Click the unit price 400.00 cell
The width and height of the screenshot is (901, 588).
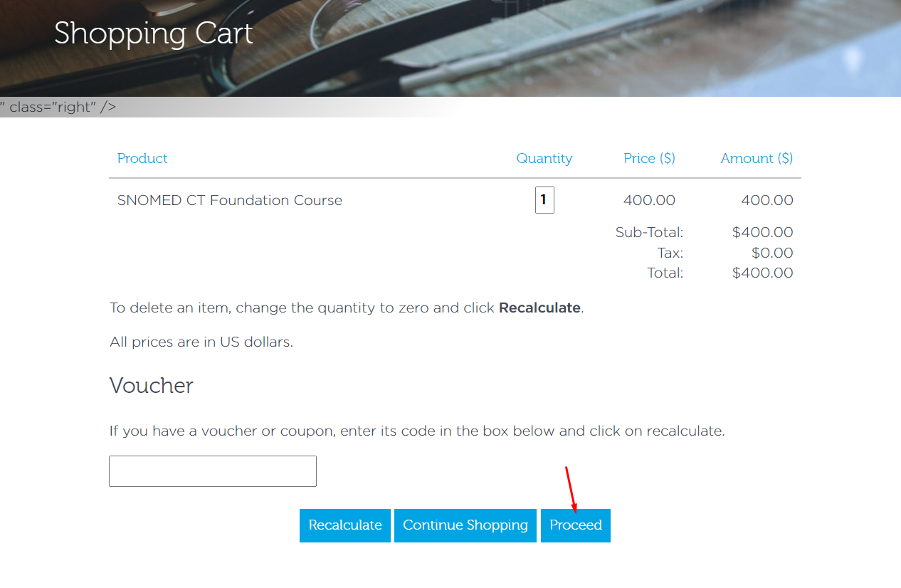click(649, 200)
